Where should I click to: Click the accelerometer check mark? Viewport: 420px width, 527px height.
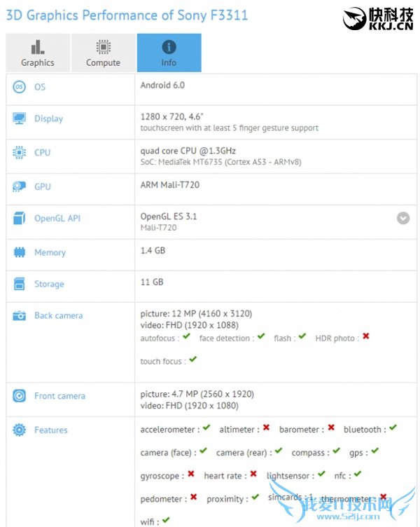206,427
